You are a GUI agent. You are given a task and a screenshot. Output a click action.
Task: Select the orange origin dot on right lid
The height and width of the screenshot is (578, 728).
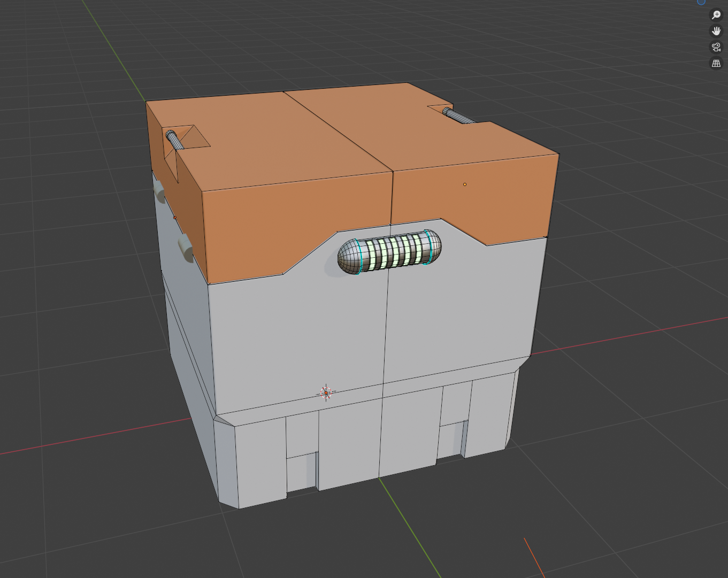(x=465, y=184)
